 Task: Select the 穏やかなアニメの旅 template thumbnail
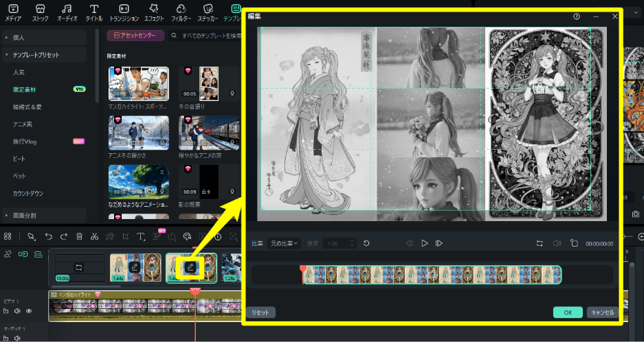209,133
